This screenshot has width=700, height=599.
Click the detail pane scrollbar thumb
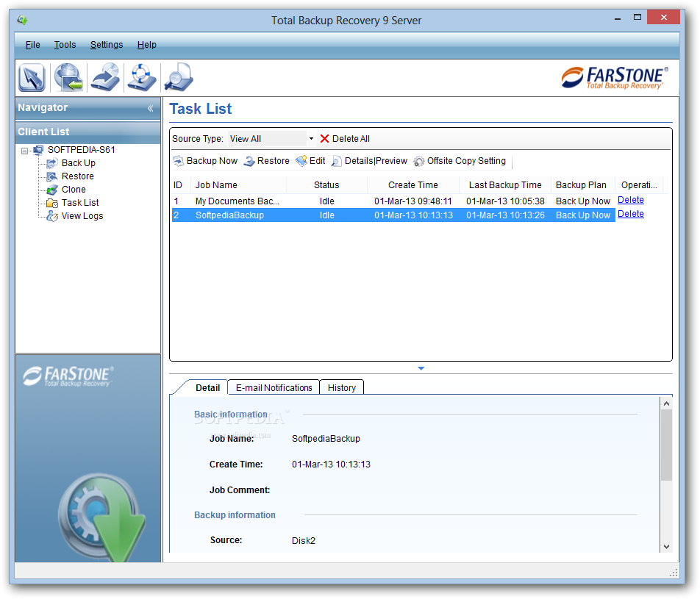click(x=666, y=445)
